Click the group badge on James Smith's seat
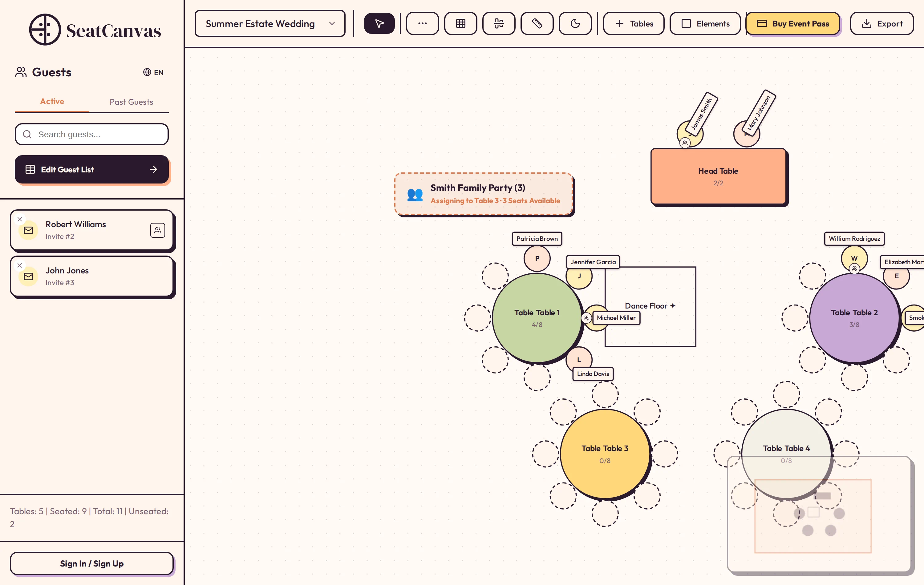The image size is (924, 585). tap(685, 143)
